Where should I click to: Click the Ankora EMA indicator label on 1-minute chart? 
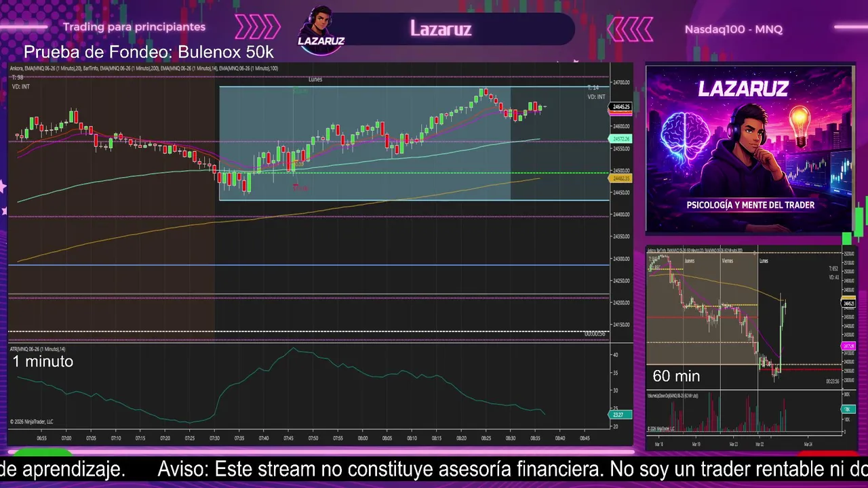[144, 68]
